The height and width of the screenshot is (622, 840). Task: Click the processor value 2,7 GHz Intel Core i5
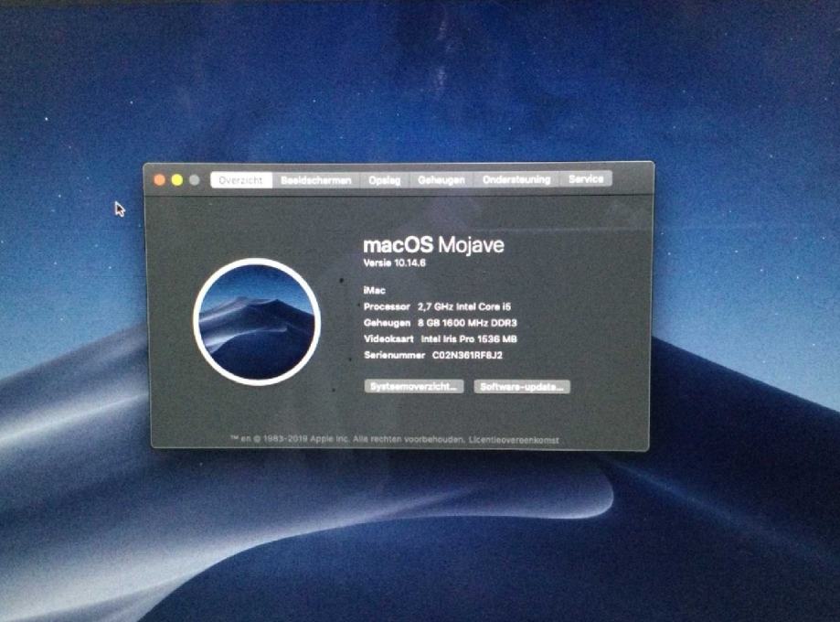point(464,306)
